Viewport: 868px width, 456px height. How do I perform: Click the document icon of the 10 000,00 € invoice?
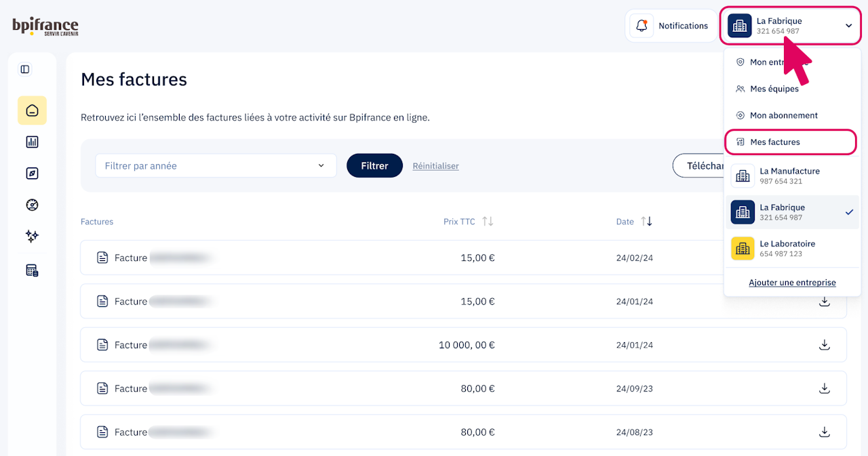[102, 345]
